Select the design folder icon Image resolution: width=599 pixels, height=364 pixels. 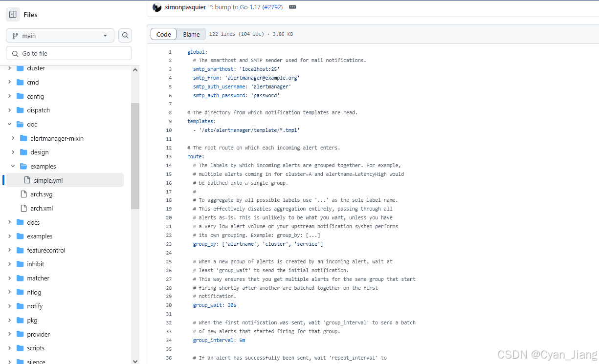coord(23,152)
